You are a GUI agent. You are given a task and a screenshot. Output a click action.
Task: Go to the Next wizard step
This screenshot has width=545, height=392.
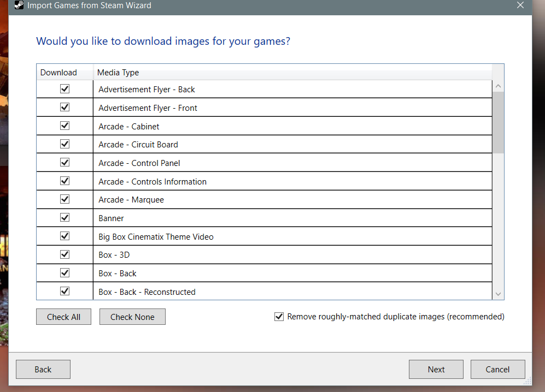(x=436, y=370)
